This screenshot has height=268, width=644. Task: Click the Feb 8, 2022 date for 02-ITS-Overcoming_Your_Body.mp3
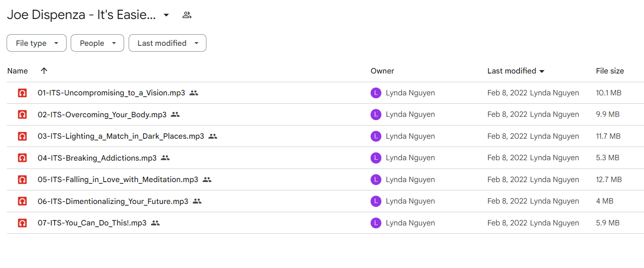(x=508, y=114)
